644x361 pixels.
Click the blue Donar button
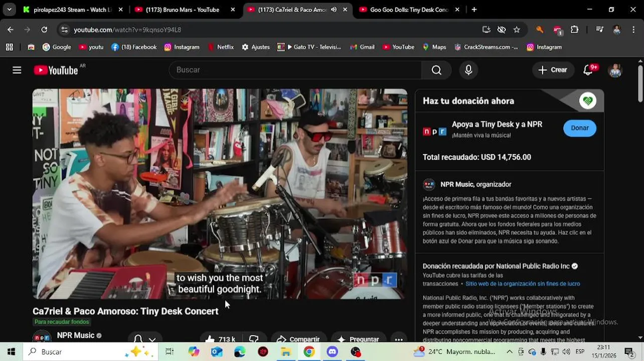[580, 128]
